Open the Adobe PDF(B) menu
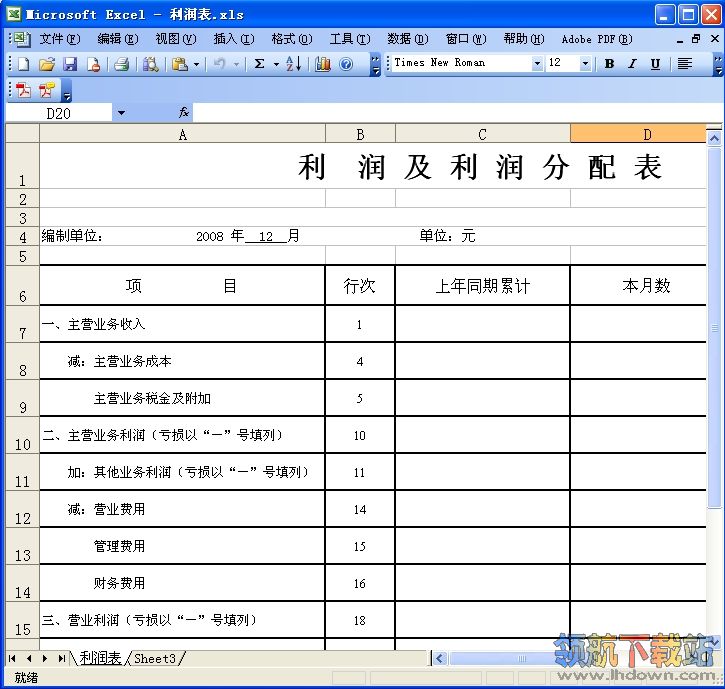 (597, 39)
